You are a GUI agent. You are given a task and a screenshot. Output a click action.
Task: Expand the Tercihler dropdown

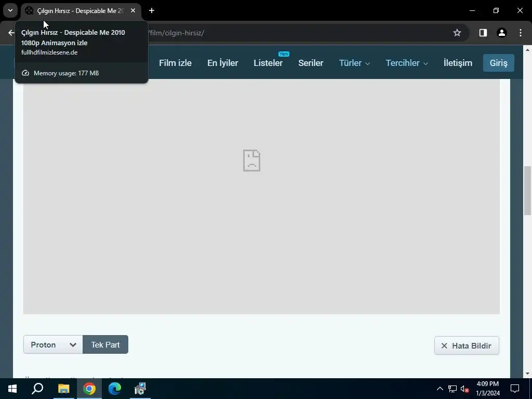[406, 63]
